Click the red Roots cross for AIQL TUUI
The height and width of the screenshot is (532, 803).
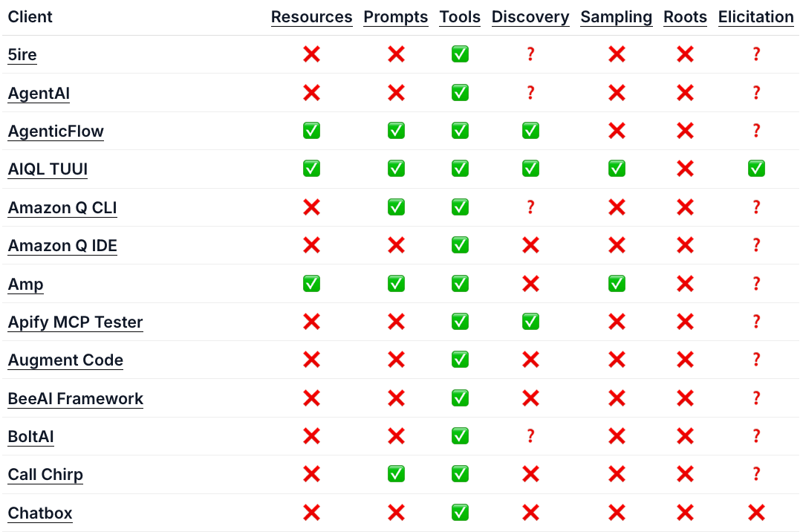(685, 169)
